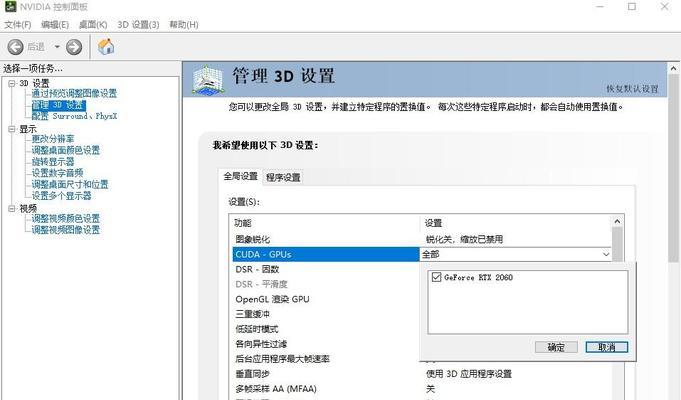Select 旋转显示器 in the tree
Viewport: 681px width, 400px height.
[53, 162]
